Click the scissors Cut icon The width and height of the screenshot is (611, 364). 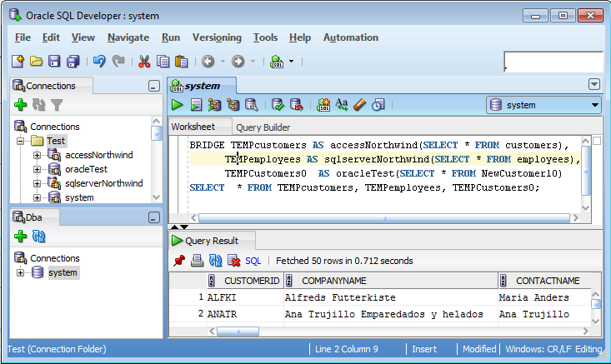(x=143, y=61)
